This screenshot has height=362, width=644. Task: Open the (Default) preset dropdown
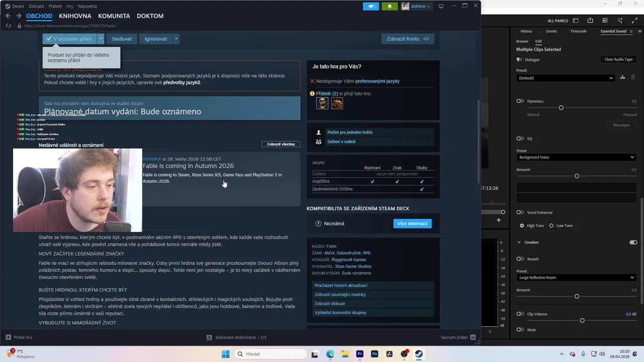[x=566, y=78]
